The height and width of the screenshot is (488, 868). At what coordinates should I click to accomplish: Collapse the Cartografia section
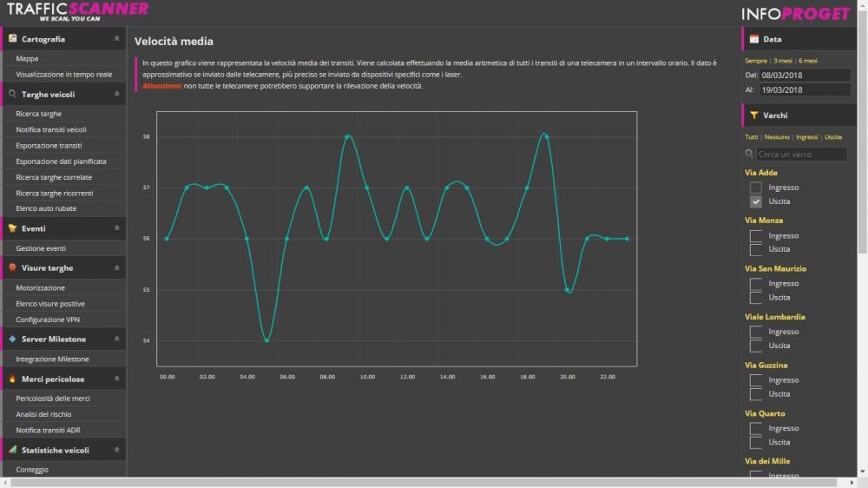pos(116,39)
